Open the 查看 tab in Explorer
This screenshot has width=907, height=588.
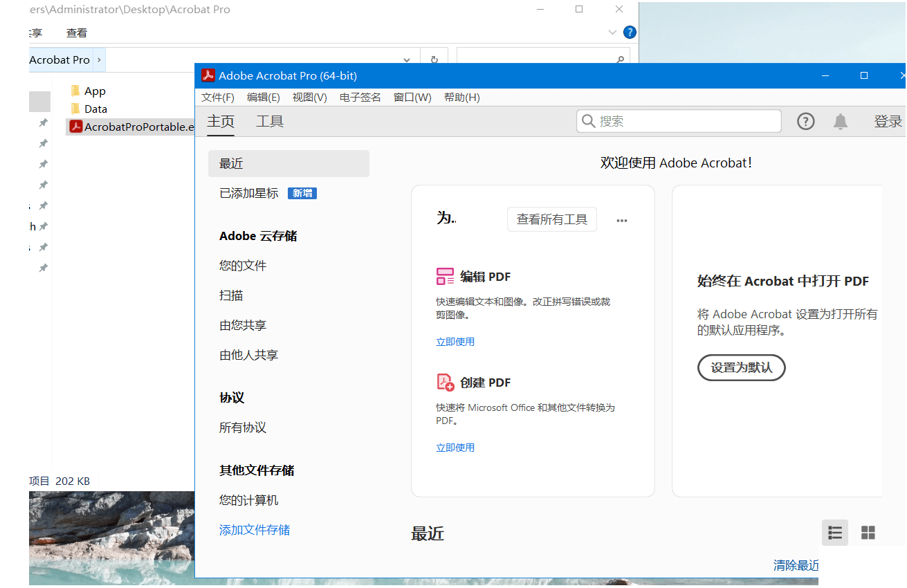77,33
